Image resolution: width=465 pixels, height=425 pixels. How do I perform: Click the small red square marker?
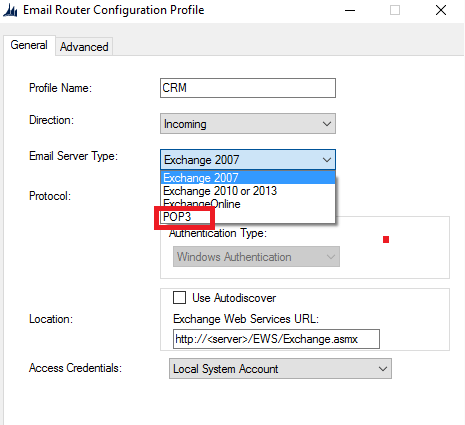click(x=386, y=239)
